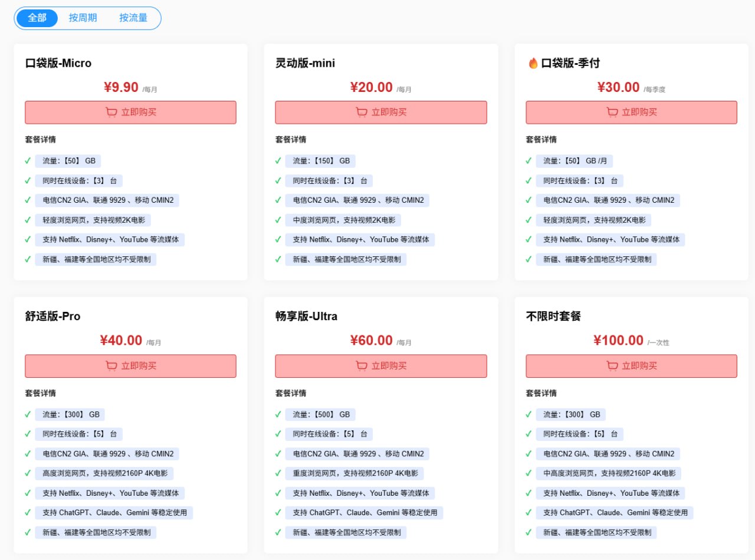Click checkmark beside 流量:【500】GB
755x560 pixels.
point(278,414)
